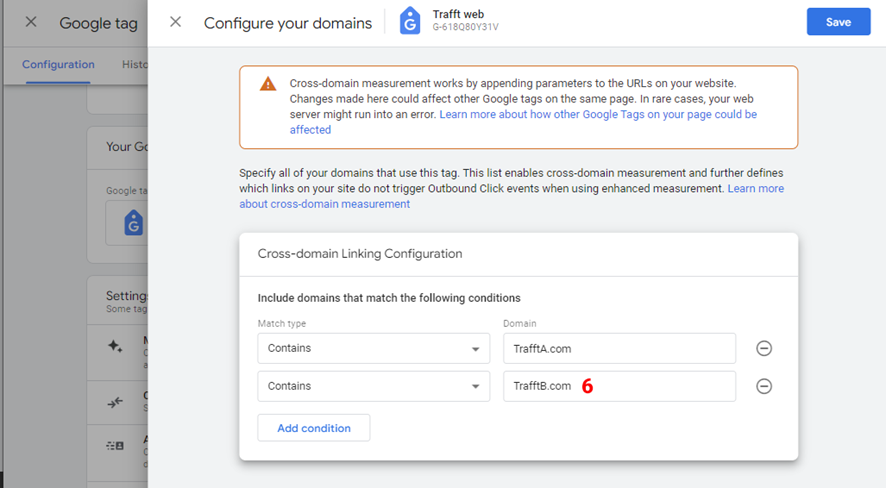This screenshot has height=488, width=886.
Task: Click the Google tag icon in left card
Action: click(x=133, y=223)
